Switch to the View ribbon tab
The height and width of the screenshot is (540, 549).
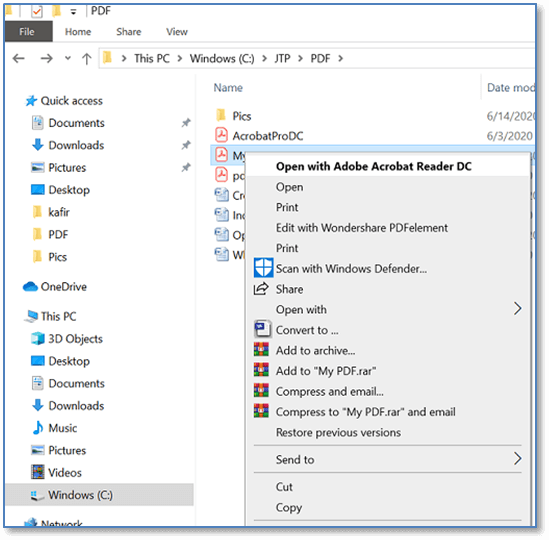click(177, 32)
